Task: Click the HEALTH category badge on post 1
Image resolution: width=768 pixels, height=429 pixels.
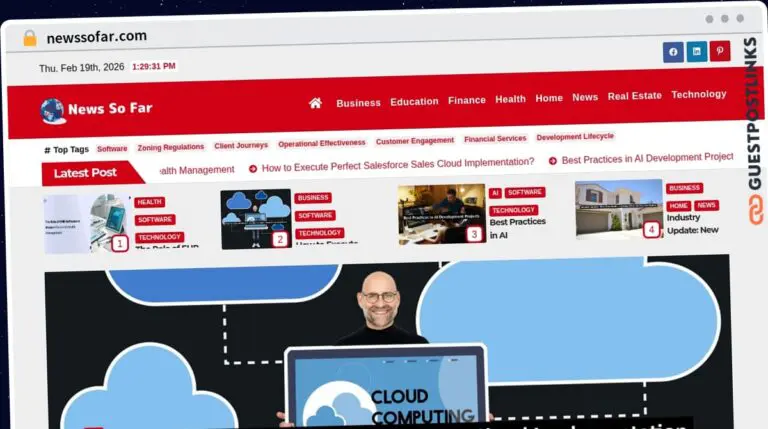Action: click(149, 202)
